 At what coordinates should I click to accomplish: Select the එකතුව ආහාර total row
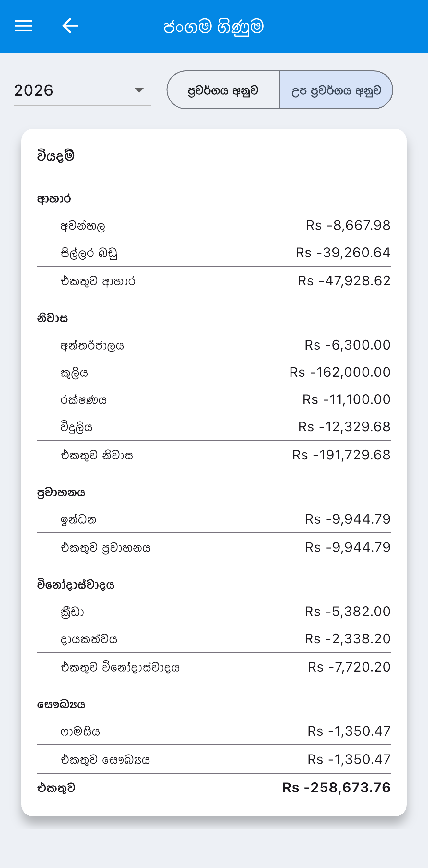(214, 281)
